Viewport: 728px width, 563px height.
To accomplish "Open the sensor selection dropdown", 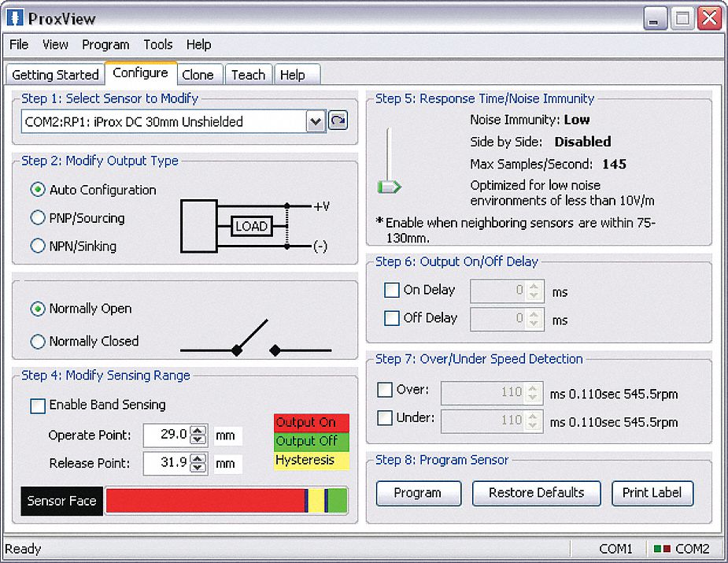I will [x=315, y=121].
